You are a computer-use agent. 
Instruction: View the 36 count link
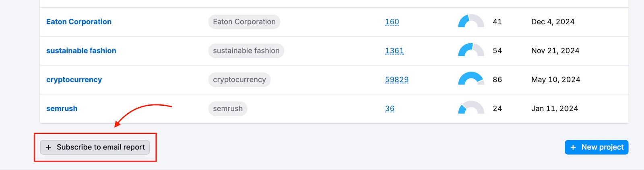click(390, 109)
